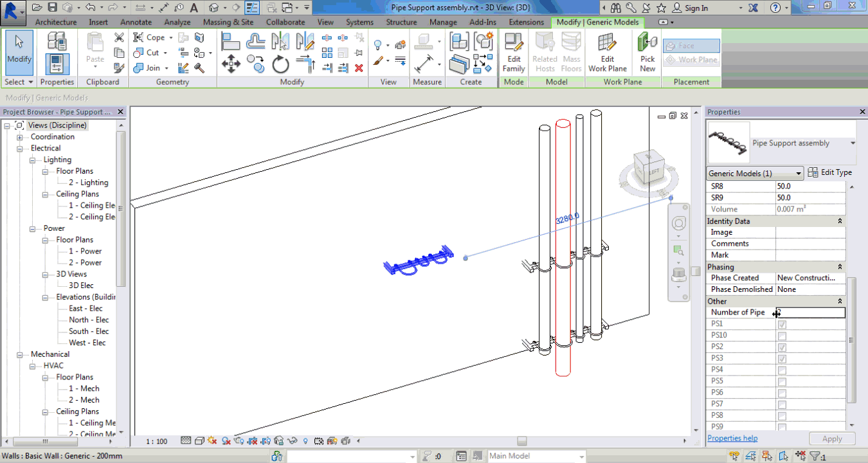The width and height of the screenshot is (868, 463).
Task: Select the Move tool in the Modify panel
Action: pyautogui.click(x=231, y=63)
